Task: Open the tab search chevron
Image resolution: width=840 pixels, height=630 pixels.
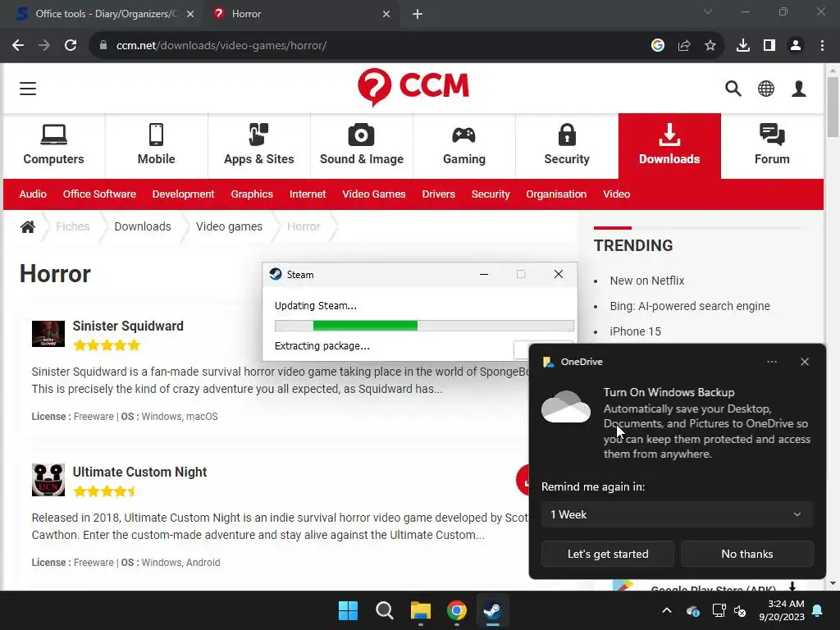Action: click(708, 11)
